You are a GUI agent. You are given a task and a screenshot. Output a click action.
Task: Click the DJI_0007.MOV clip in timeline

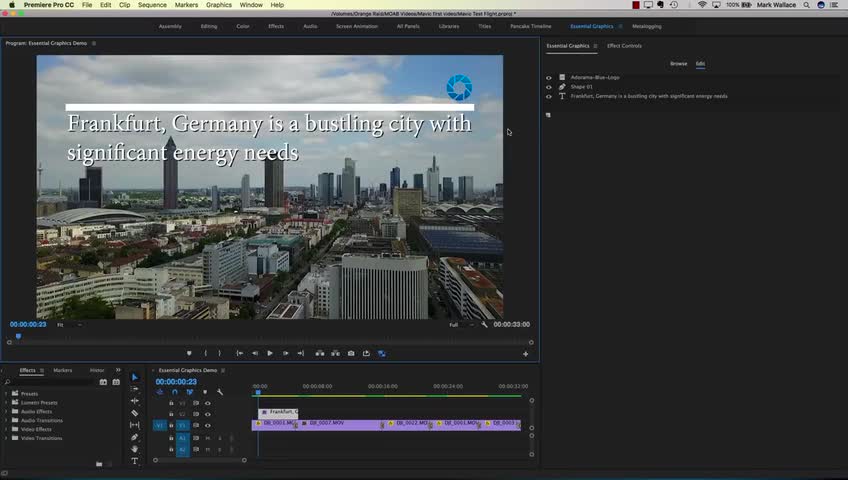[x=340, y=424]
